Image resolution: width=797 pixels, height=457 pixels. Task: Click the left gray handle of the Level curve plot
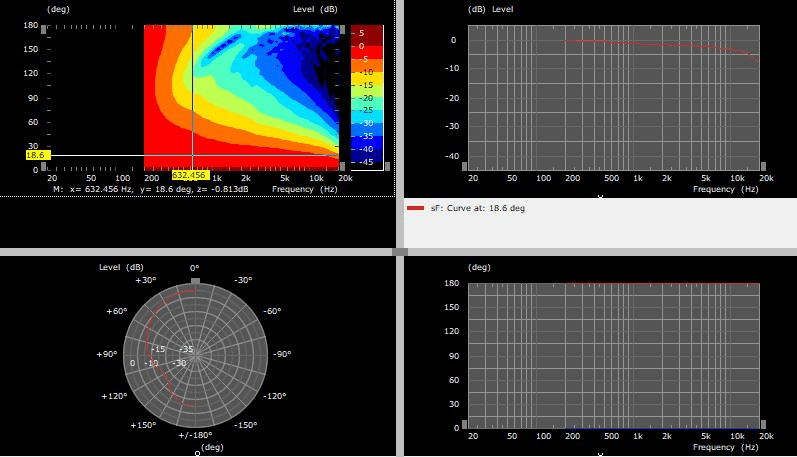pyautogui.click(x=465, y=166)
